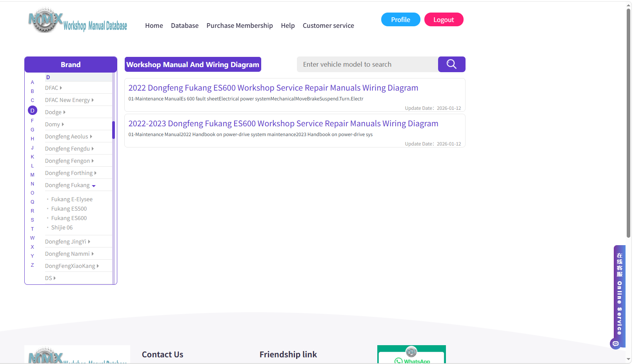Expand the DFAC brand

tap(54, 88)
